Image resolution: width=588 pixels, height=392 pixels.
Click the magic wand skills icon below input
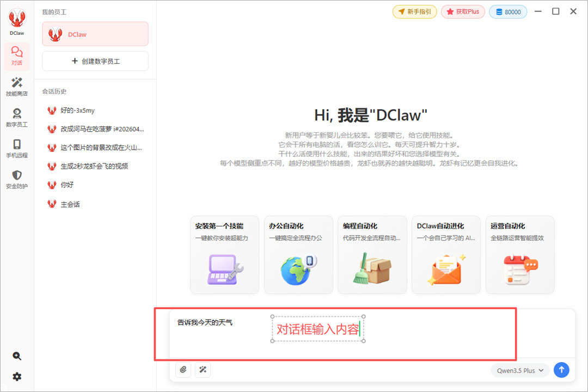pos(203,370)
